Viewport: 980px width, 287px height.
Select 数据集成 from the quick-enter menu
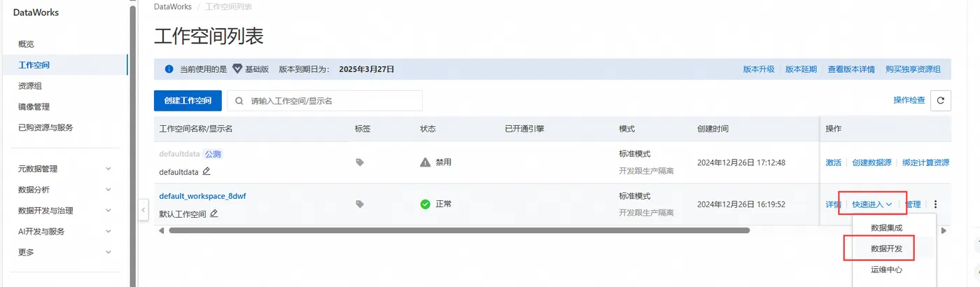886,227
